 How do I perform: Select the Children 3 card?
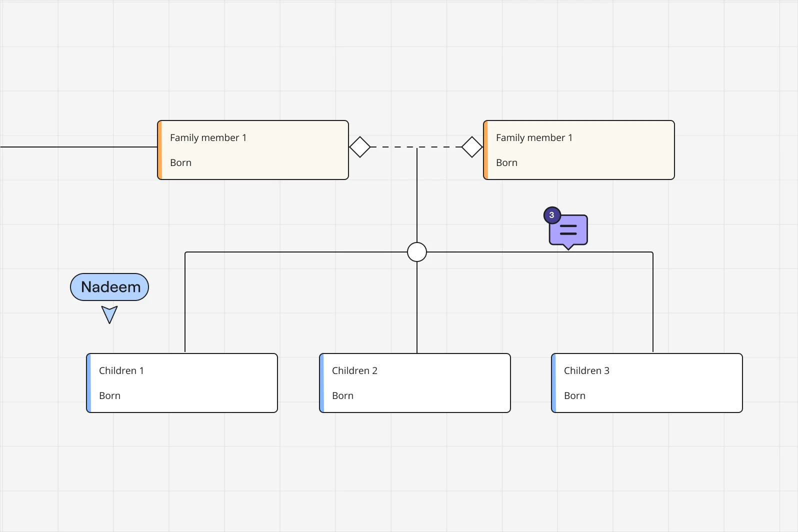pyautogui.click(x=647, y=383)
